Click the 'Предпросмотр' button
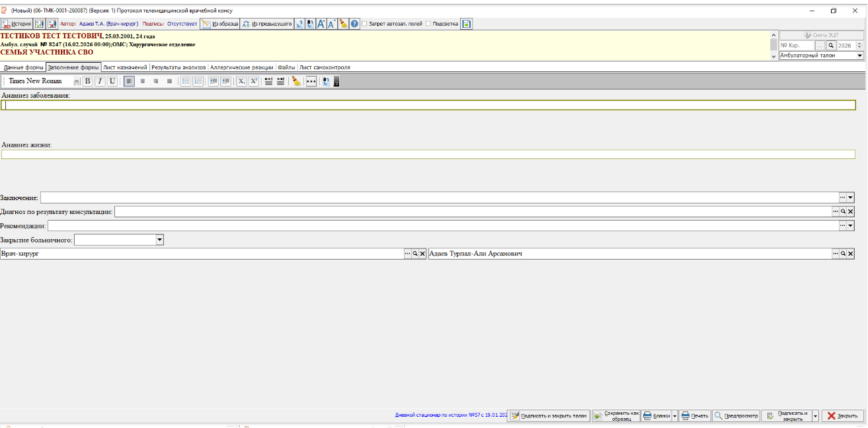This screenshot has width=868, height=428. coord(736,416)
